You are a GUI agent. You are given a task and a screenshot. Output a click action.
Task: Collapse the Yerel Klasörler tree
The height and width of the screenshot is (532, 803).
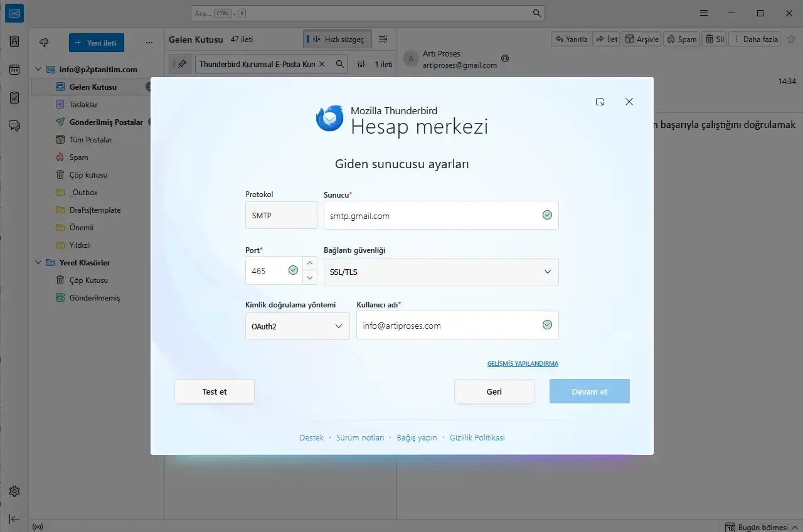click(x=38, y=263)
